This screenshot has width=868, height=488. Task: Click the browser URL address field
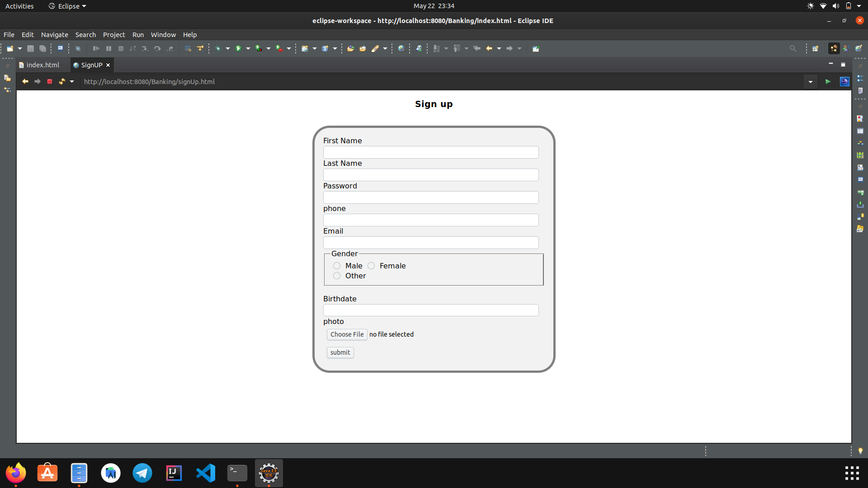[x=441, y=82]
